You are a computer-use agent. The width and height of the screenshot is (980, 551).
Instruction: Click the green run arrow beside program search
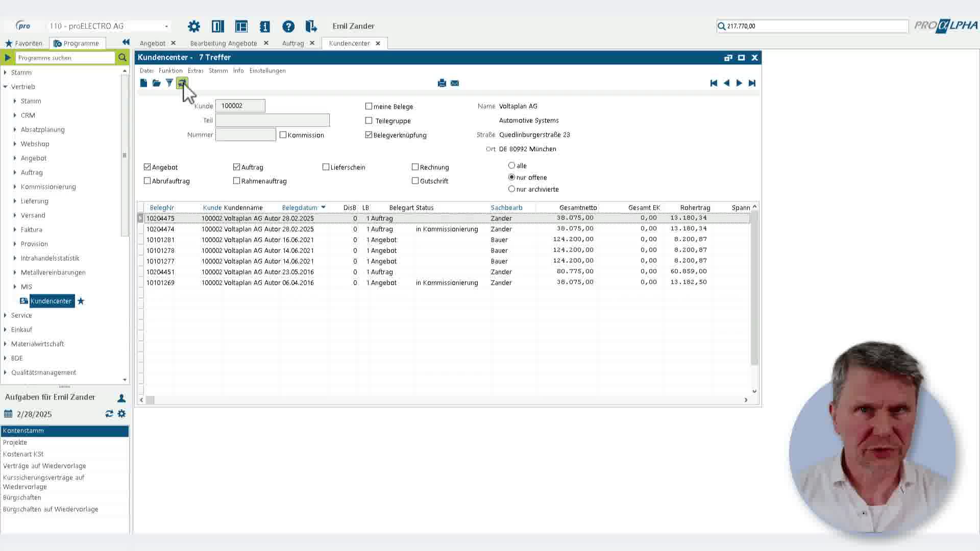click(8, 58)
